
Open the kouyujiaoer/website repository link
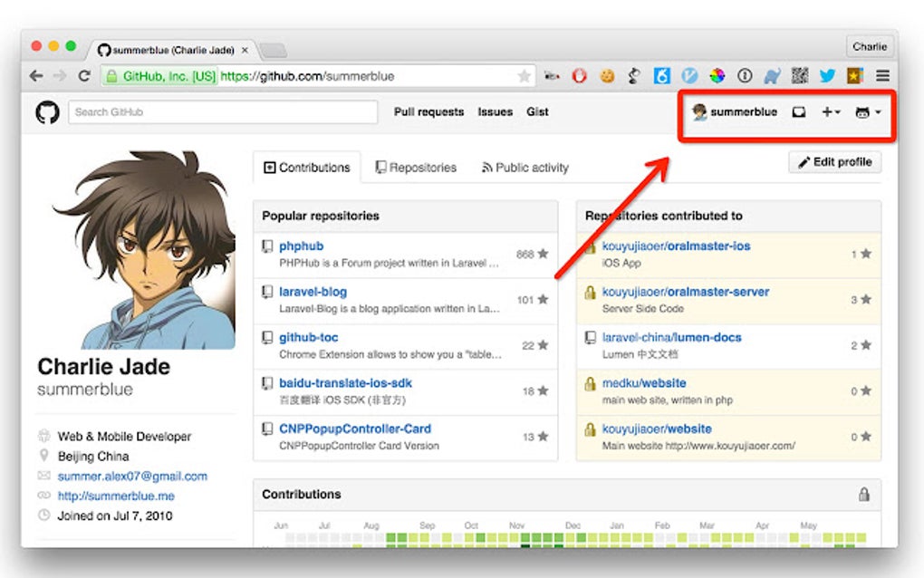pos(657,429)
